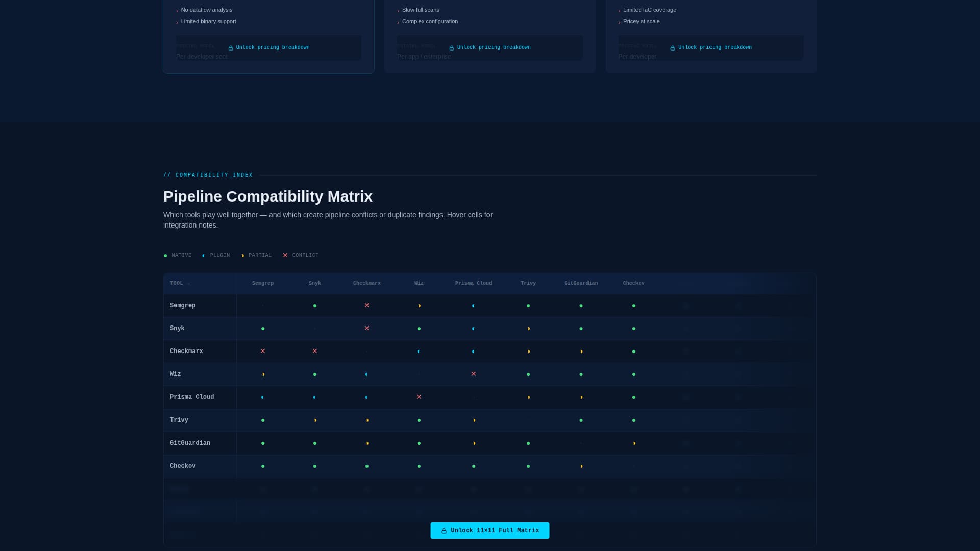Click the 'Limited IaC coverage' list item

pos(647,10)
